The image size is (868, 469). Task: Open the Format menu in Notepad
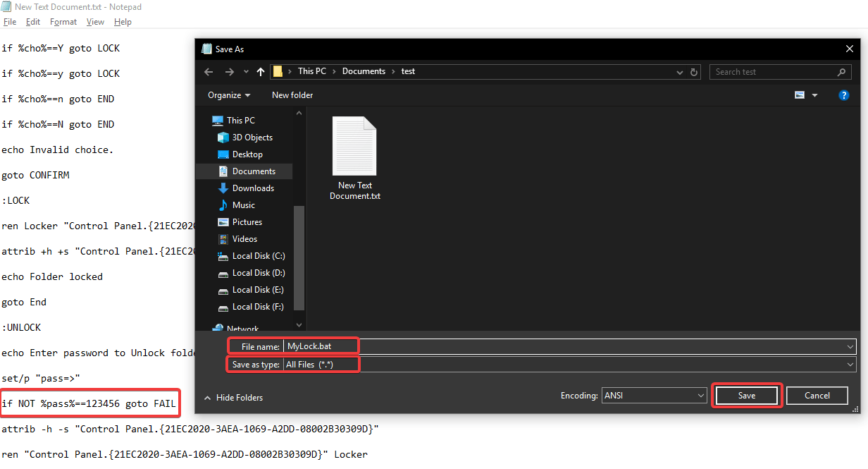coord(63,22)
